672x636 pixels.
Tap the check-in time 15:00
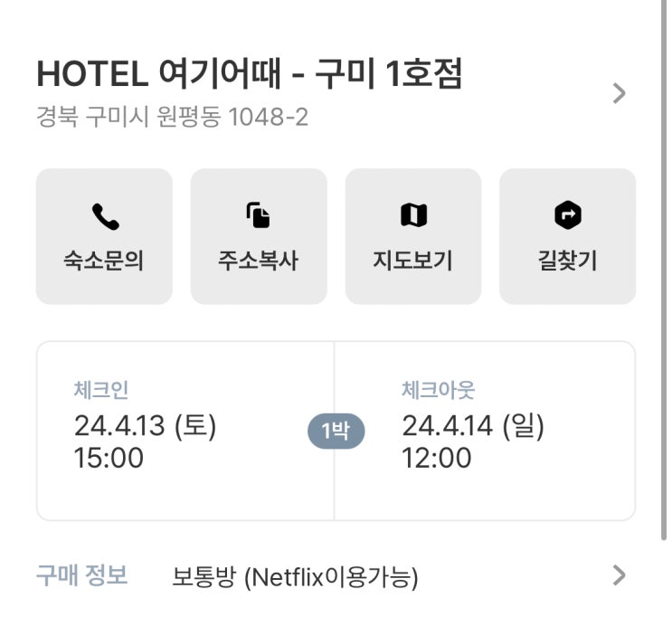[109, 458]
